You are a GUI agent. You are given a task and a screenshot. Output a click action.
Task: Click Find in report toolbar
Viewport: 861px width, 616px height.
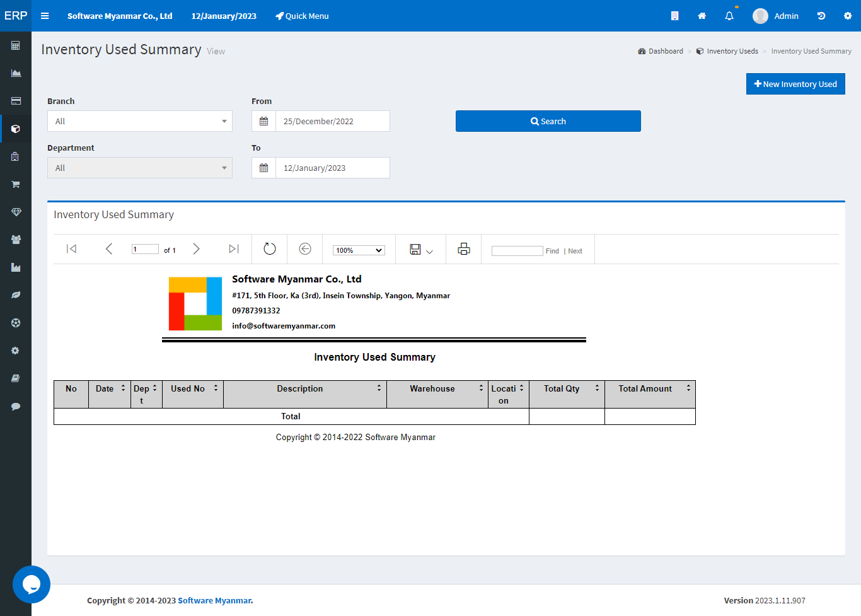pos(552,251)
